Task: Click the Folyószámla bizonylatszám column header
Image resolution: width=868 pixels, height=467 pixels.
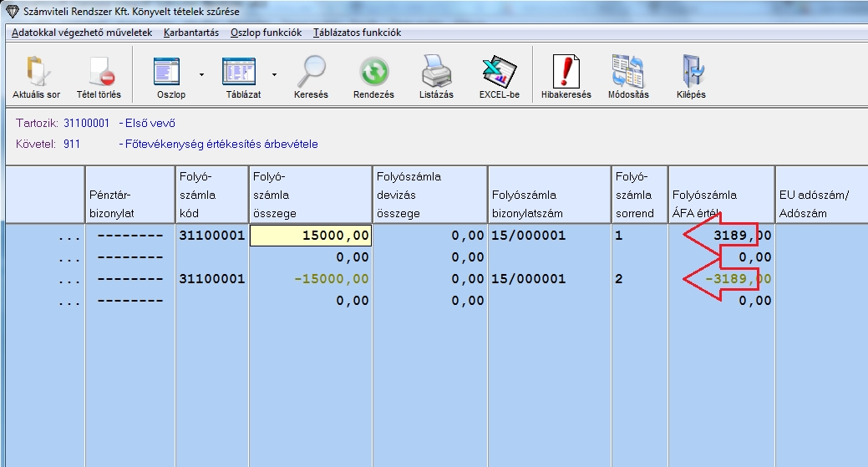Action: [549, 195]
